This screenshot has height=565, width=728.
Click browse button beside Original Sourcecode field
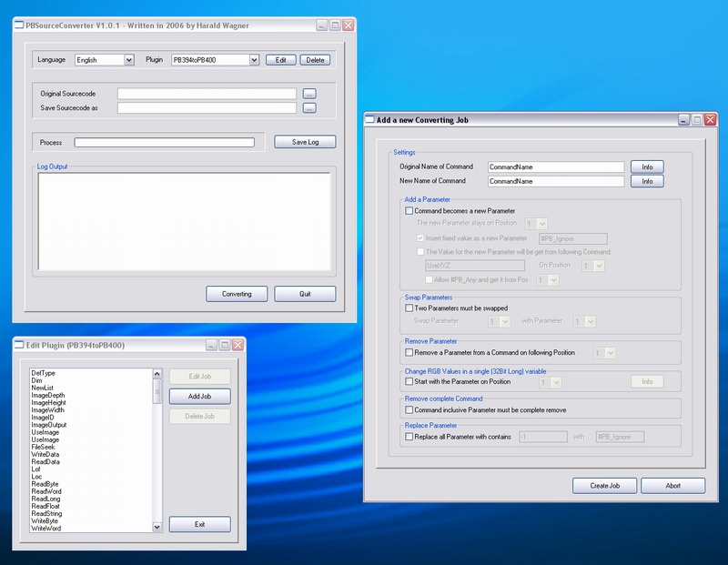(309, 93)
